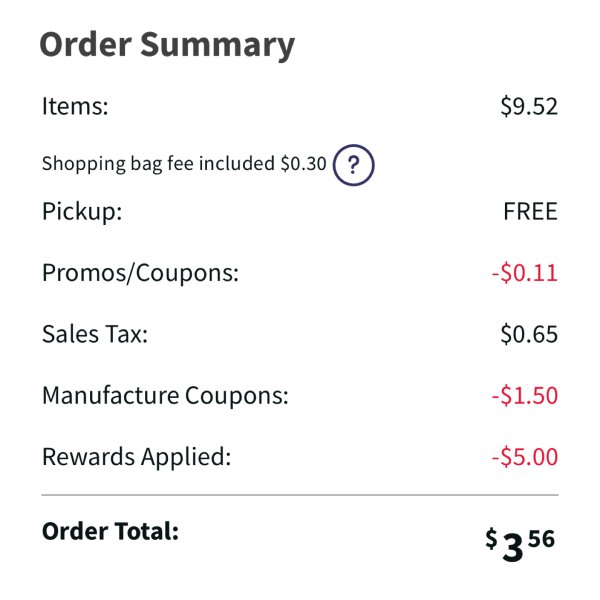This screenshot has width=600, height=600.
Task: Click the Promos/Coupons label
Action: [x=140, y=273]
